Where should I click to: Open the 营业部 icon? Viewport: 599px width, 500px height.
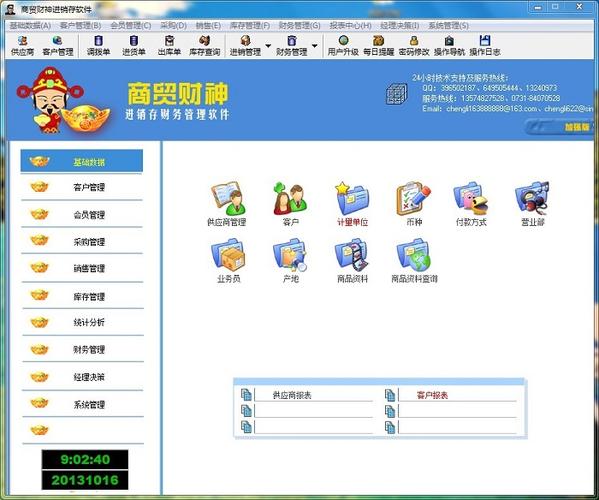(x=532, y=199)
